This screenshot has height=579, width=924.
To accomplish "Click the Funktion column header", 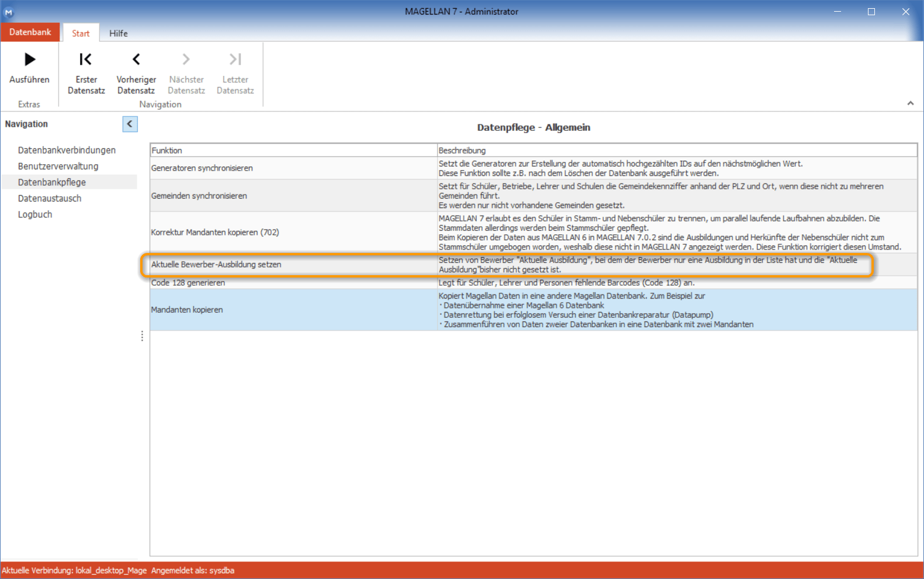I will 293,150.
